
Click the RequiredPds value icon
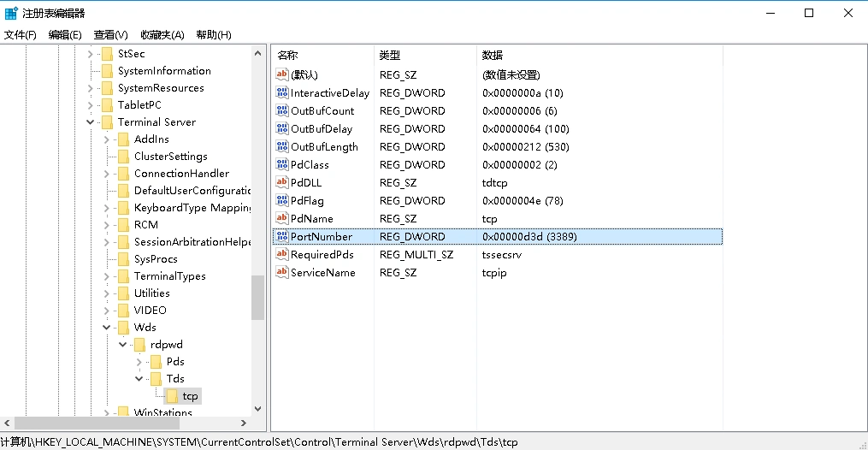point(281,254)
